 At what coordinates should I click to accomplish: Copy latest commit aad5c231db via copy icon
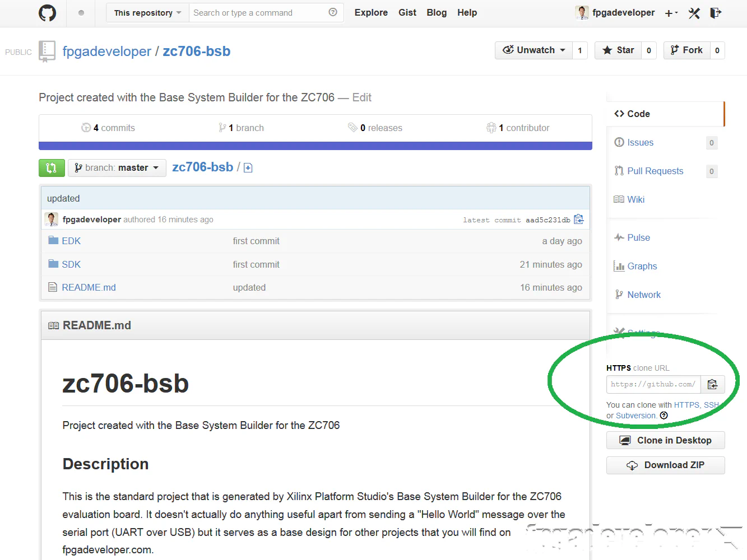coord(578,220)
